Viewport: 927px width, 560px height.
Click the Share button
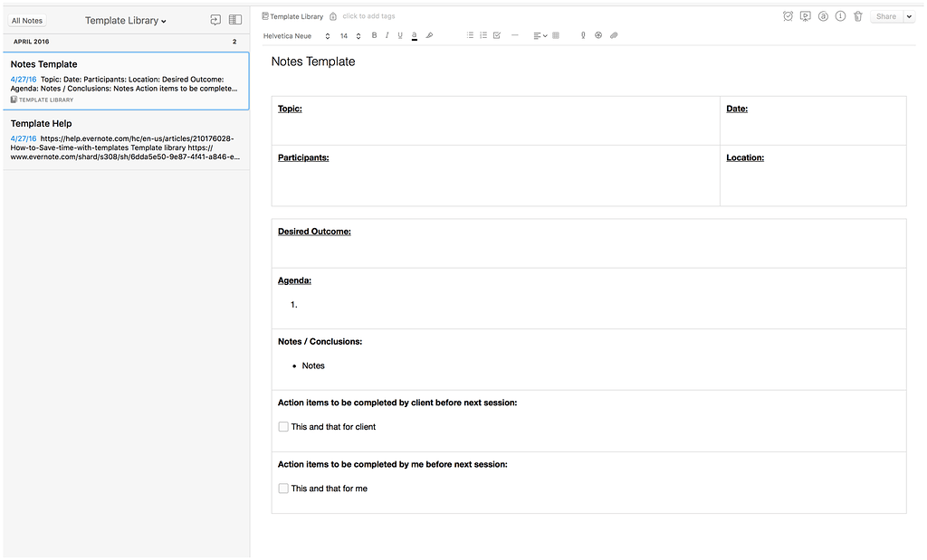pos(885,16)
